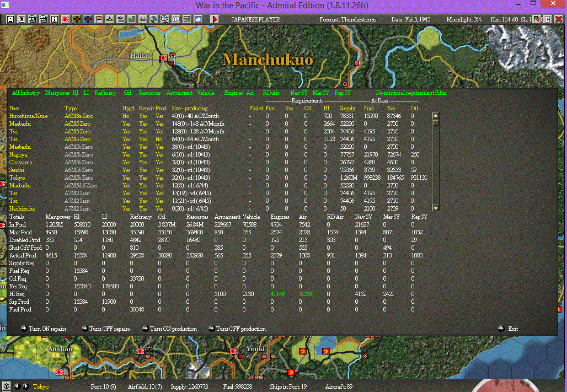Click 'Turn ON repairs' button
Screen dimensions: 567x392
click(44, 329)
